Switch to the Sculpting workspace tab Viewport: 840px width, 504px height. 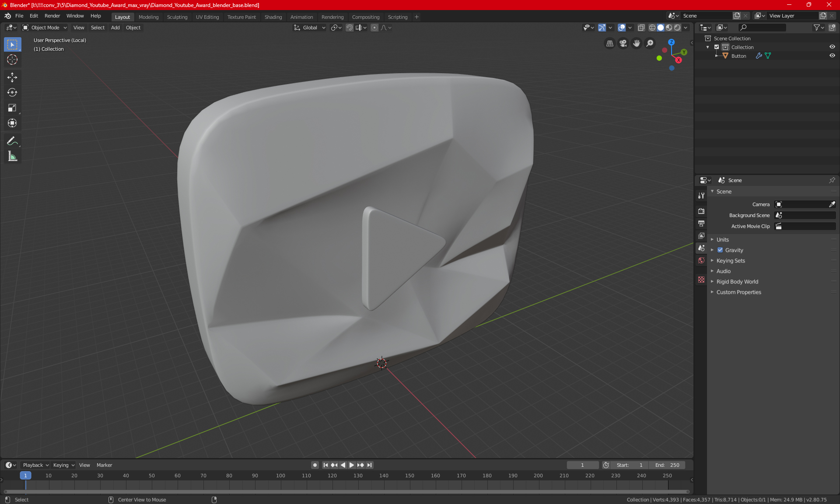177,17
